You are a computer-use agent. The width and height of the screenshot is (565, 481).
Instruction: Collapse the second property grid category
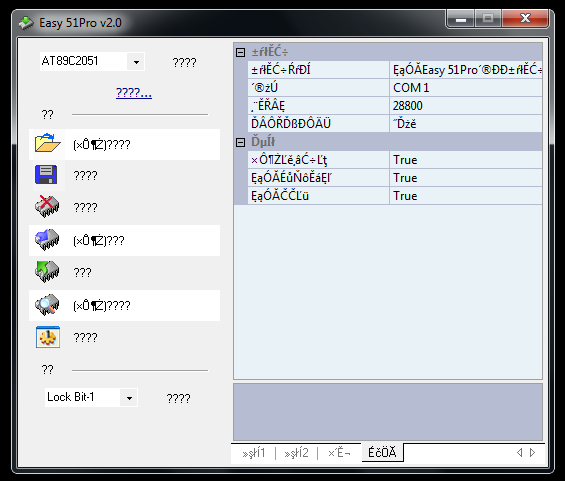(240, 143)
